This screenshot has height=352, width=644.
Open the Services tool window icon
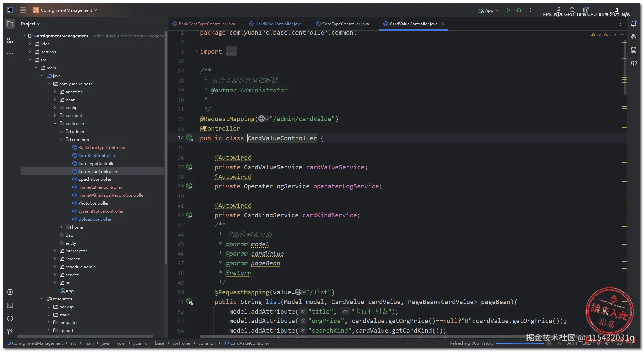click(x=10, y=292)
